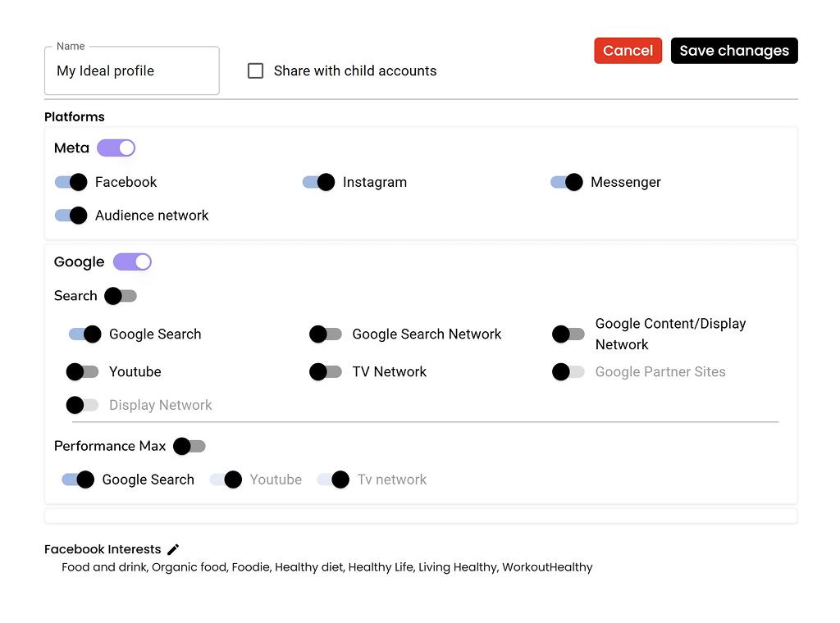Disable the Meta platform toggle
840x623 pixels.
[116, 148]
